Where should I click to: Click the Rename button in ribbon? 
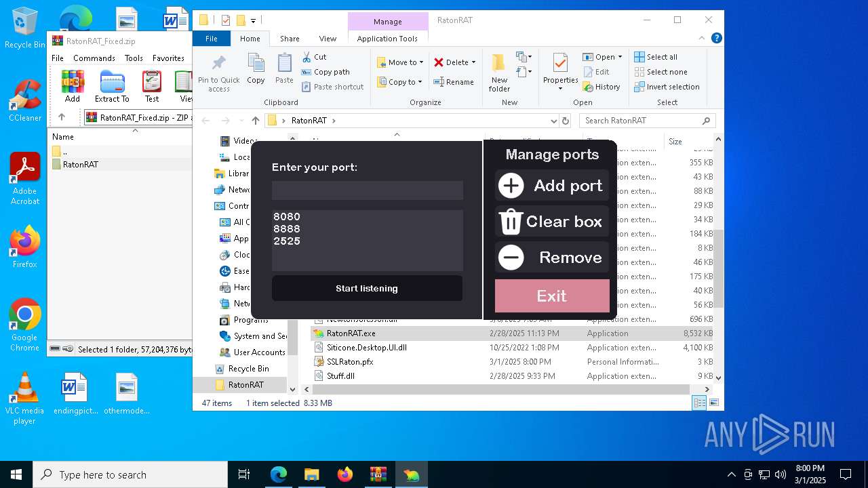click(454, 82)
